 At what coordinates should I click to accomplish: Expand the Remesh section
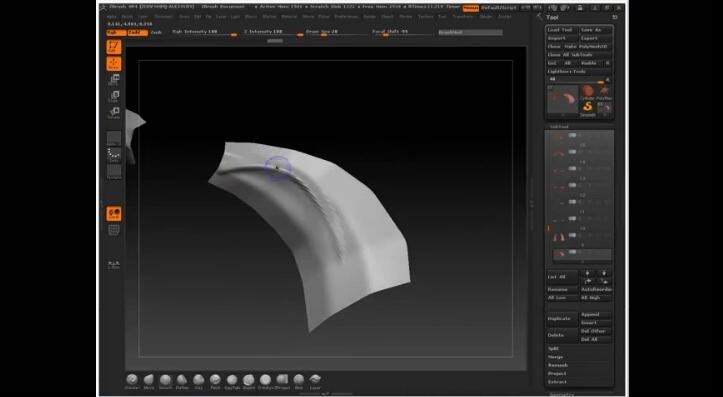pyautogui.click(x=557, y=365)
